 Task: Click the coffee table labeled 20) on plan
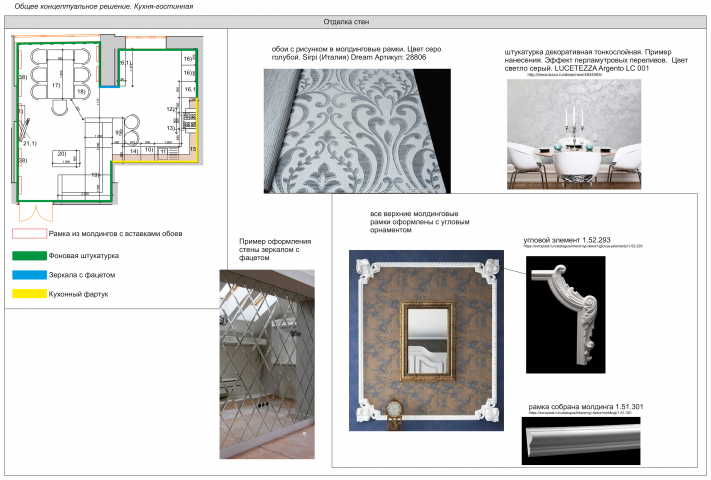65,158
